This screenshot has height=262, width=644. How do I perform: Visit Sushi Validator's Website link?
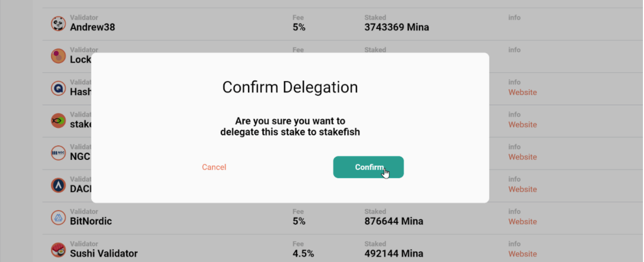click(522, 254)
